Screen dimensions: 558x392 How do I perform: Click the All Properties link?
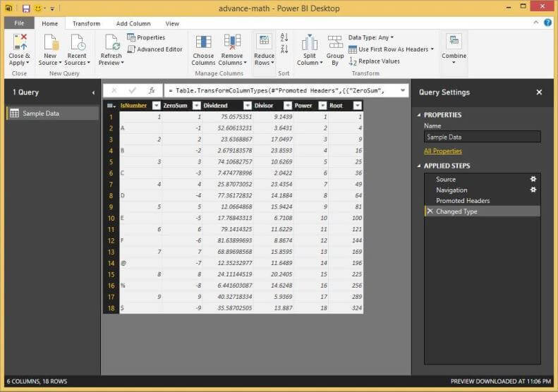coord(442,151)
